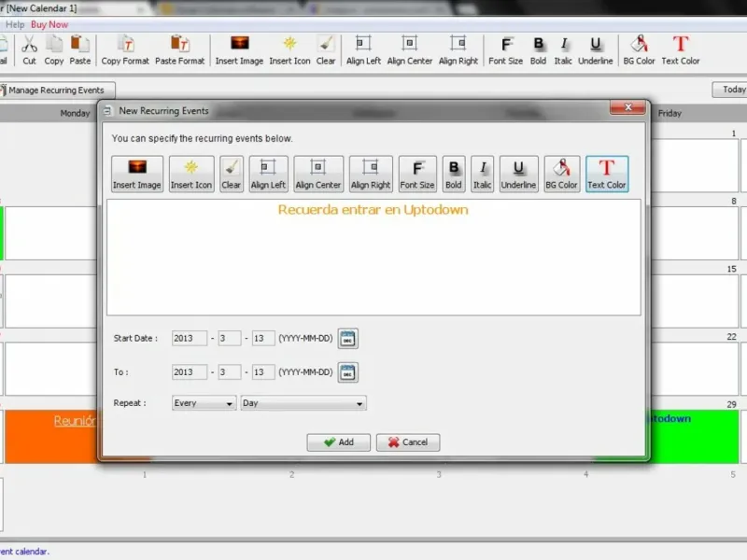This screenshot has height=560, width=747.
Task: Open the Repeat 'Every' dropdown
Action: pos(204,403)
